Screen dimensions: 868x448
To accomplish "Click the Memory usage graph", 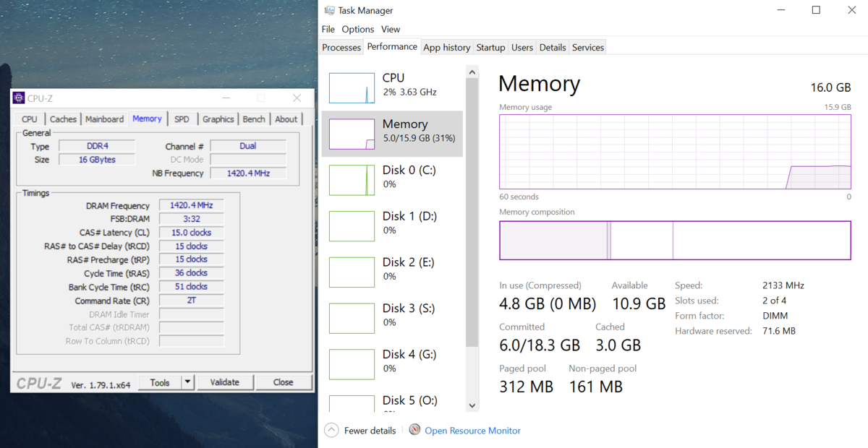I will click(x=675, y=152).
